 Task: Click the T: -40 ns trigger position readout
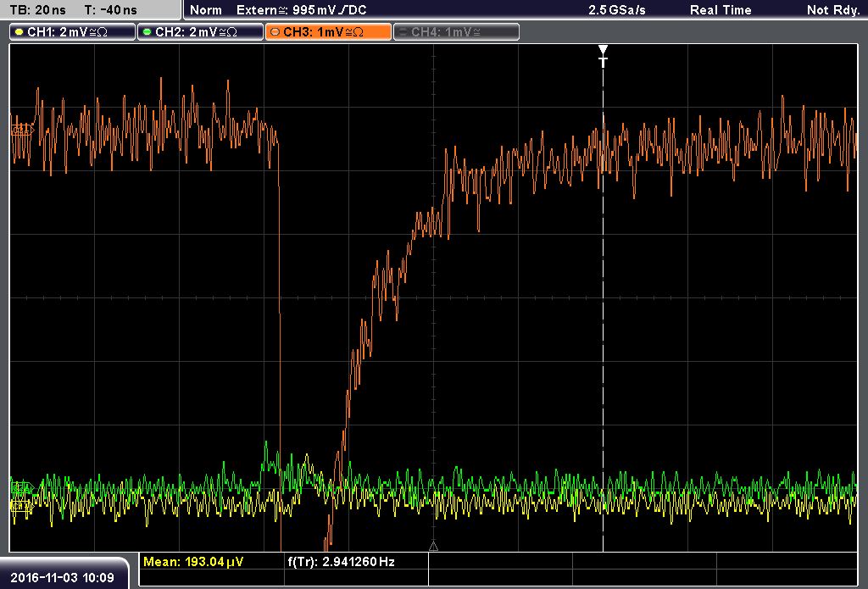(x=111, y=10)
